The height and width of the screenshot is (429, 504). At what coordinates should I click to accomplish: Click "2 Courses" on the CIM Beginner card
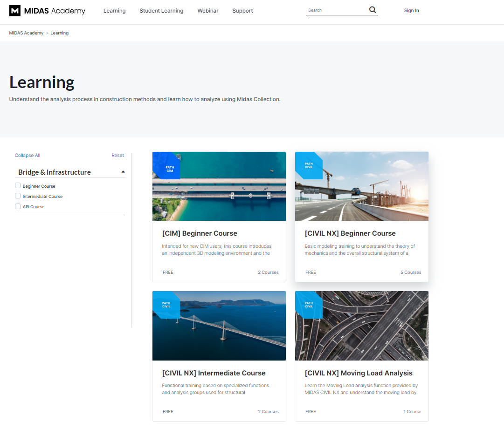268,272
